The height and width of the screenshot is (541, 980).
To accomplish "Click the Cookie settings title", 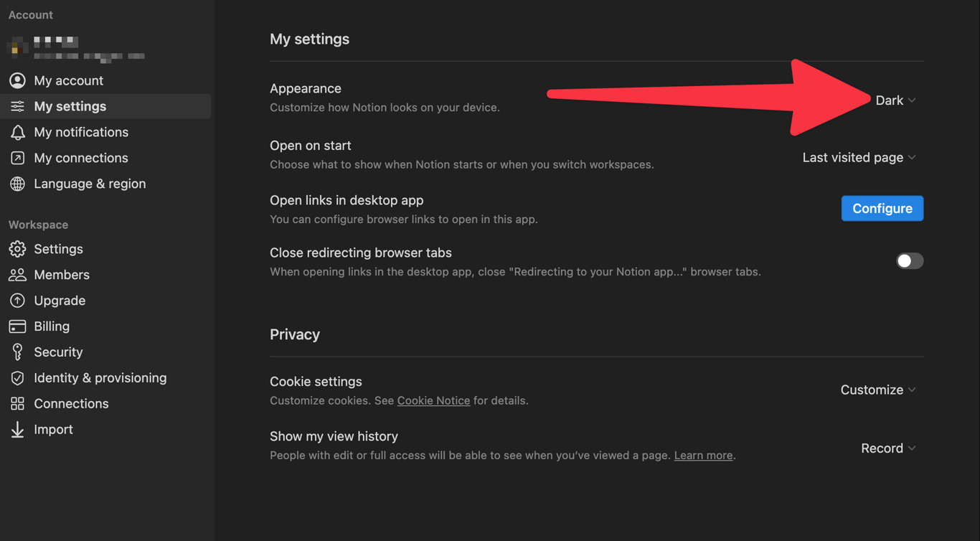I will pos(316,382).
